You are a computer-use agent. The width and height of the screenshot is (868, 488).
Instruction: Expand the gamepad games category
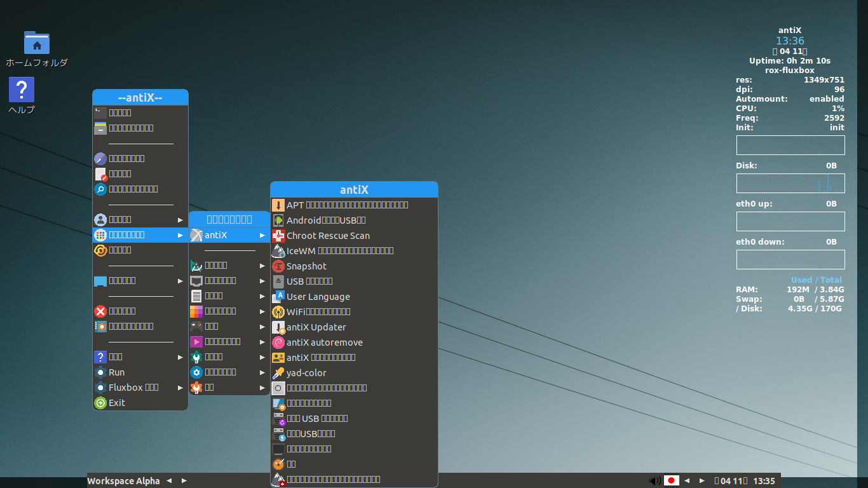(229, 326)
